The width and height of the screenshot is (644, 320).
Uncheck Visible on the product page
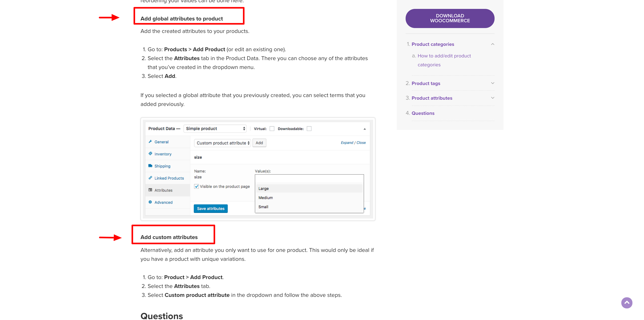[197, 186]
